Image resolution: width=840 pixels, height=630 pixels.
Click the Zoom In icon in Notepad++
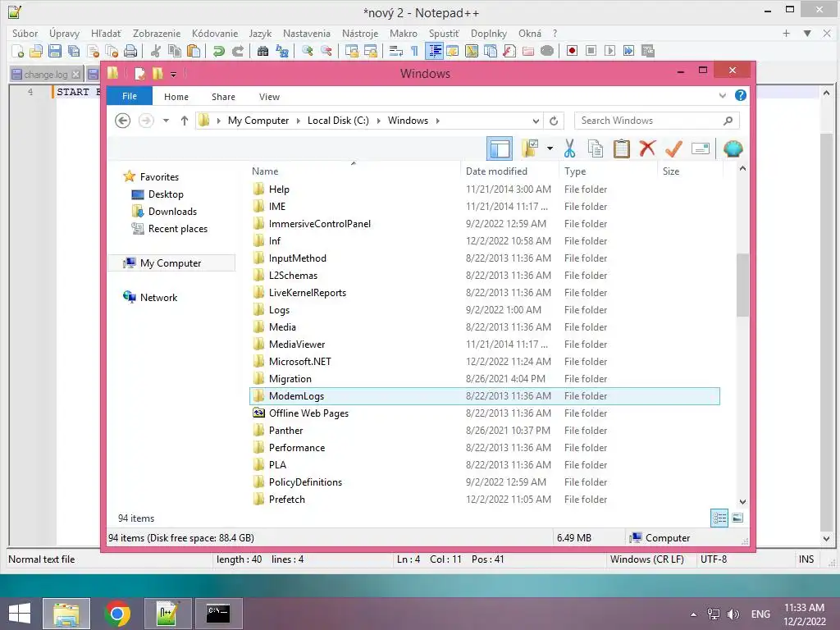point(308,51)
